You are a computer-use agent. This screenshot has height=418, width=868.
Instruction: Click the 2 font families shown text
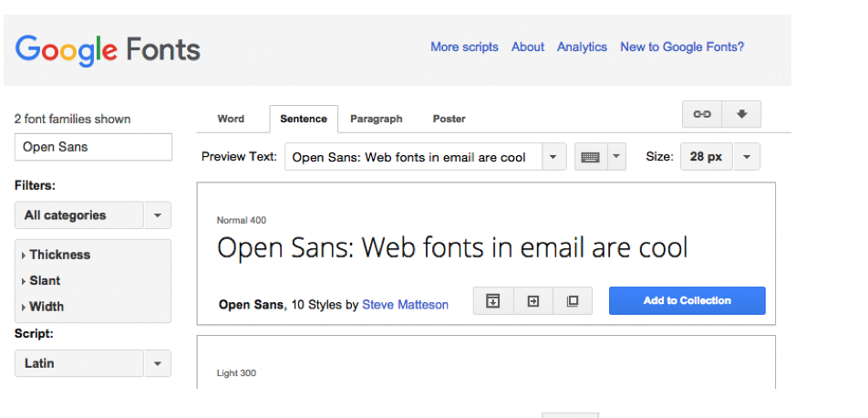pos(73,120)
